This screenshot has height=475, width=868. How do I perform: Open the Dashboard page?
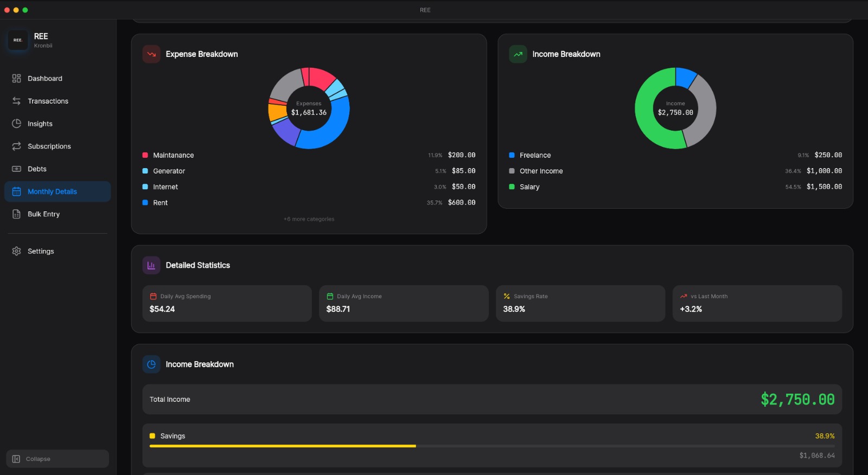(x=58, y=79)
